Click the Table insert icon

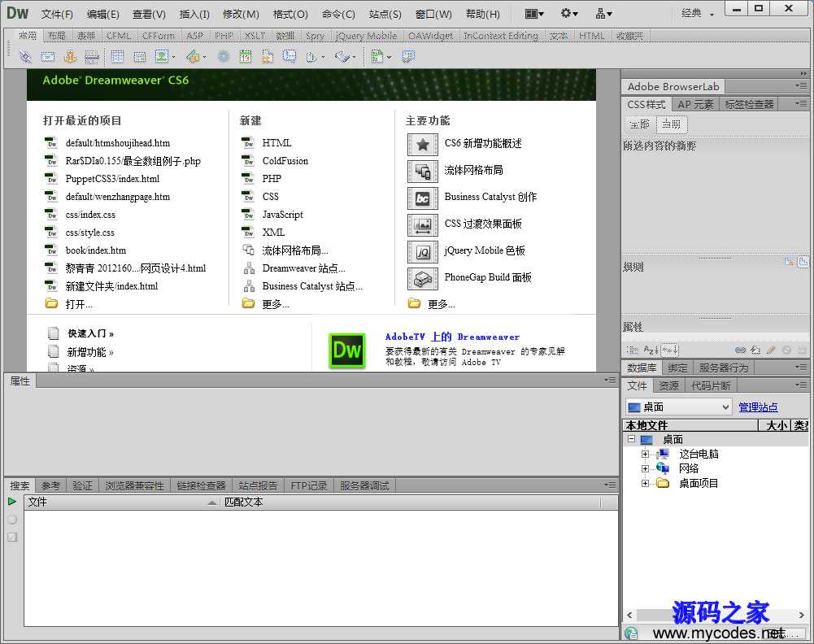(x=117, y=57)
